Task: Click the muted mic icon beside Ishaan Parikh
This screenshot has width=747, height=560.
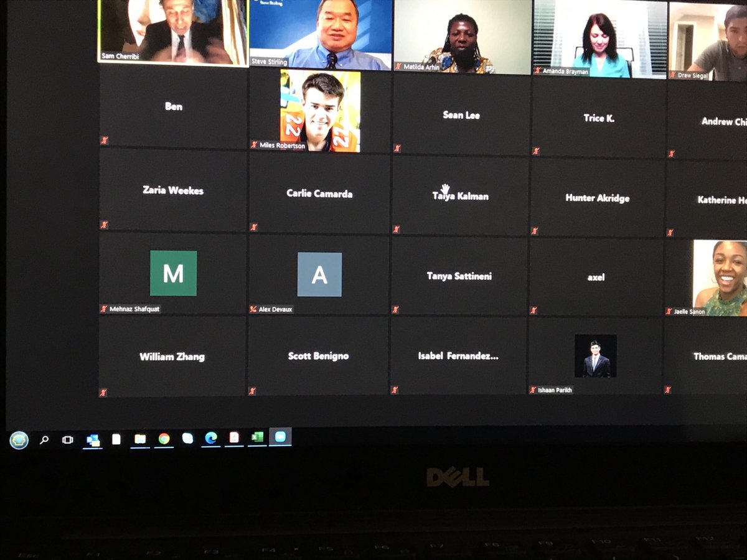Action: coord(533,390)
